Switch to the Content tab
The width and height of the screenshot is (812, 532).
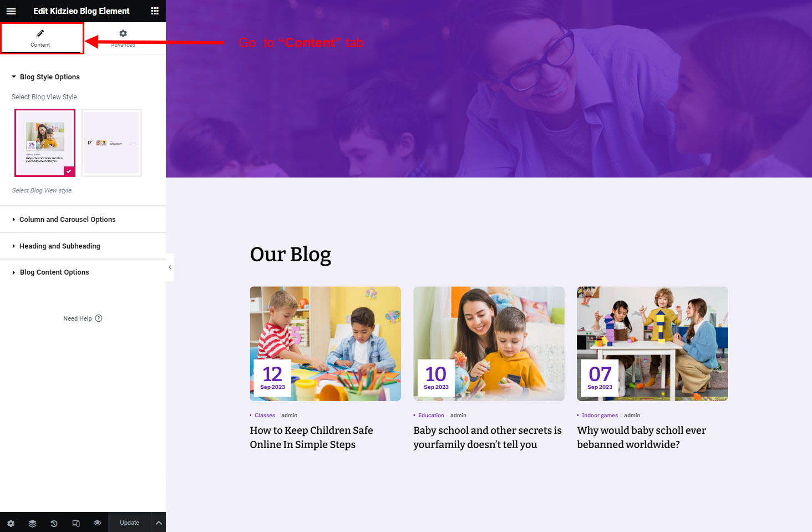coord(40,38)
